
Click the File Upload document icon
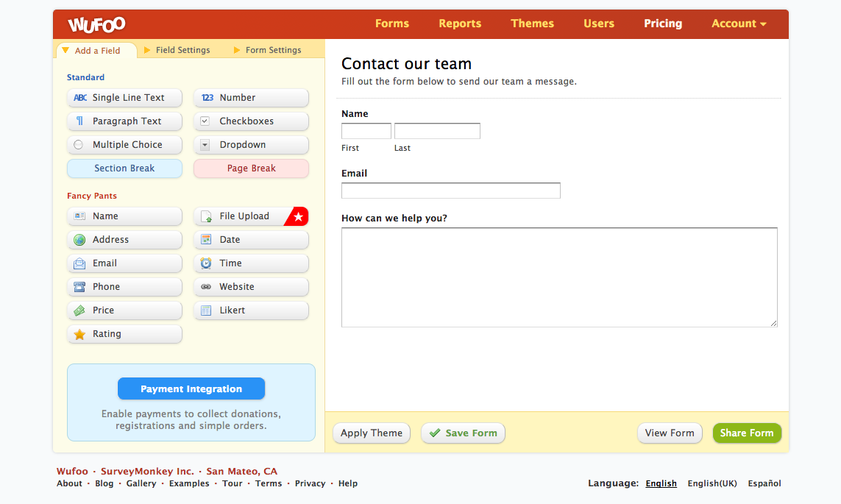tap(206, 216)
